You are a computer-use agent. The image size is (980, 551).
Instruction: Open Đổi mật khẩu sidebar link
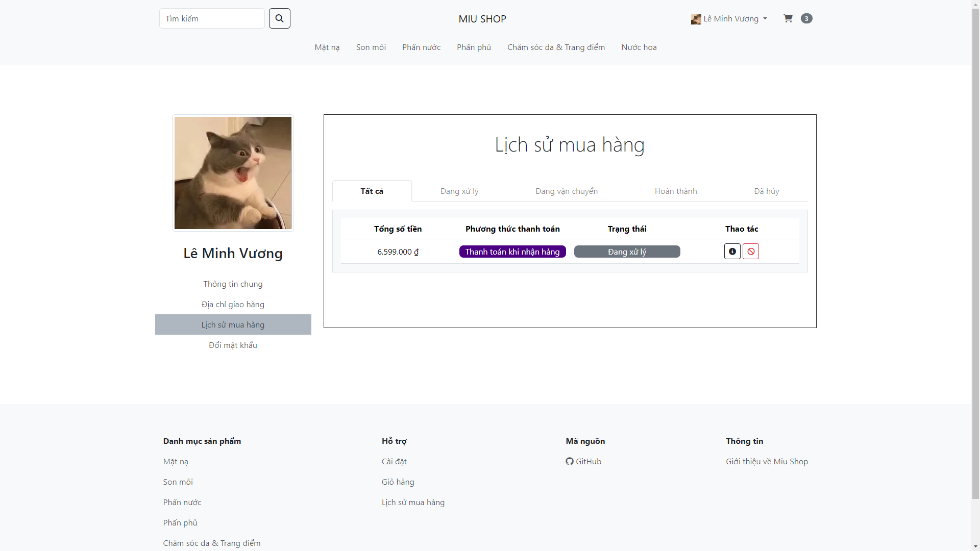click(x=233, y=345)
